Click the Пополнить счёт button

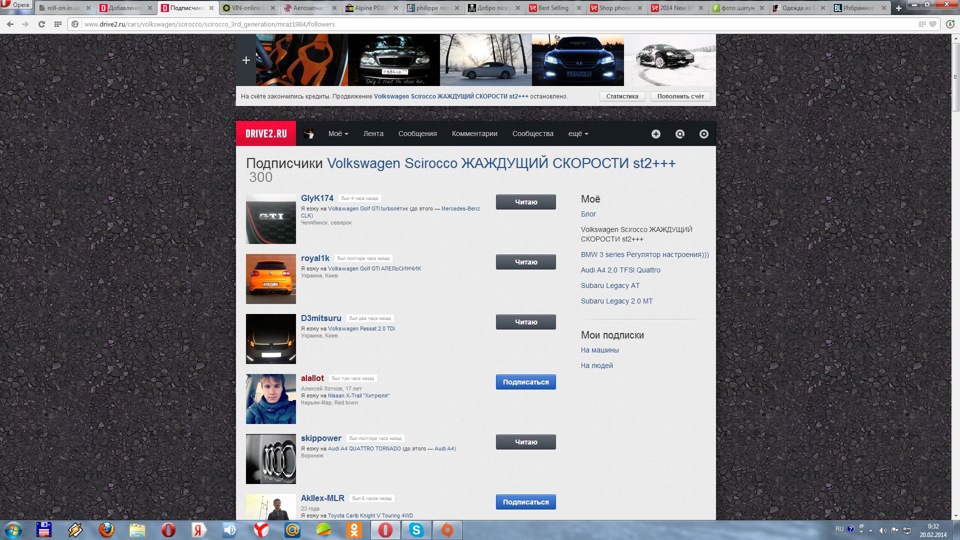(x=680, y=96)
